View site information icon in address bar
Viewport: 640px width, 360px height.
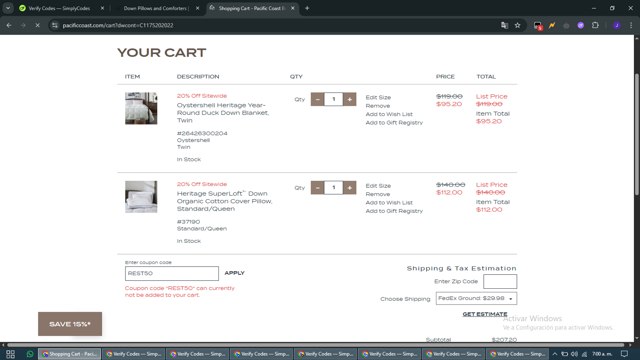pos(55,25)
